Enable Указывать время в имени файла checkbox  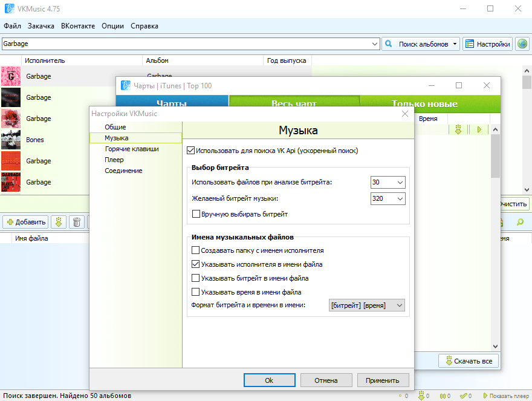[195, 292]
